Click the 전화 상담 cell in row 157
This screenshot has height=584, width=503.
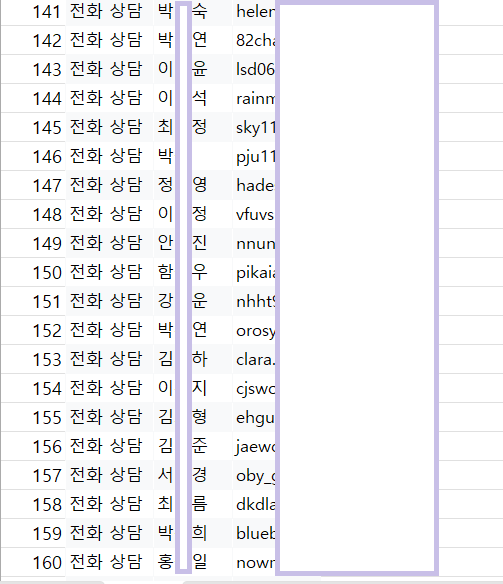click(109, 475)
